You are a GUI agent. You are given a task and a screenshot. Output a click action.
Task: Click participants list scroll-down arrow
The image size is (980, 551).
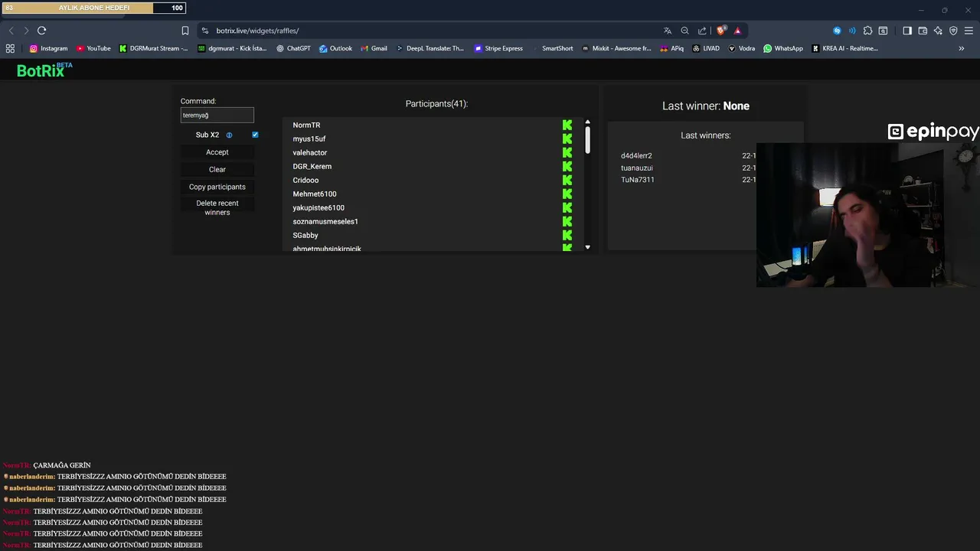587,247
